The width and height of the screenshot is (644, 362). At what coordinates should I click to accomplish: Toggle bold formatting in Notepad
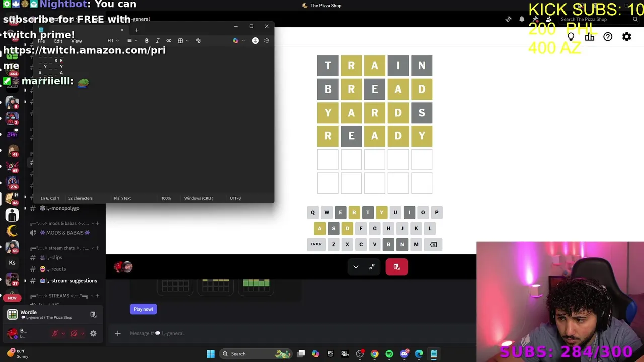tap(147, 41)
